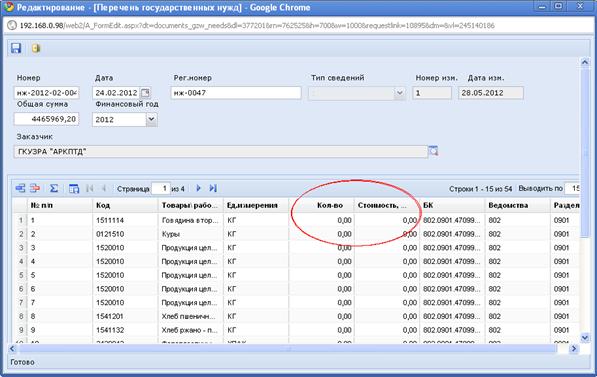597x377 pixels.
Task: Click the horizontal scrollbar thumb
Action: pyautogui.click(x=287, y=348)
